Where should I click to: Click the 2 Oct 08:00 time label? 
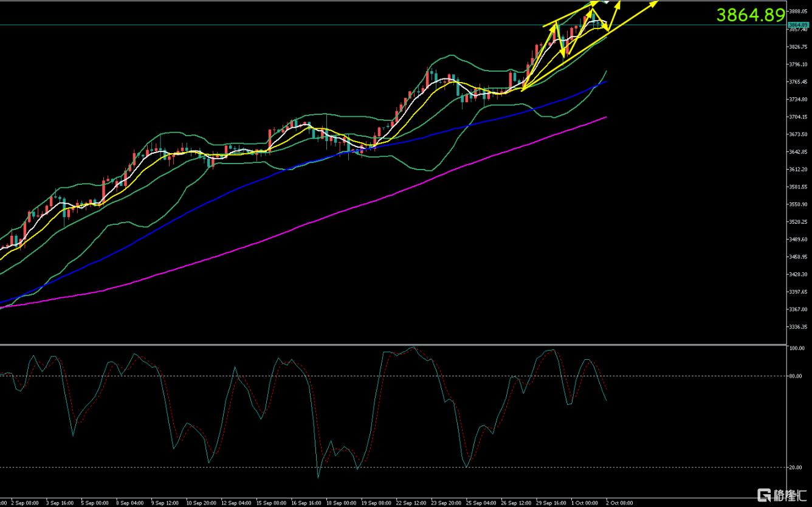coord(619,503)
